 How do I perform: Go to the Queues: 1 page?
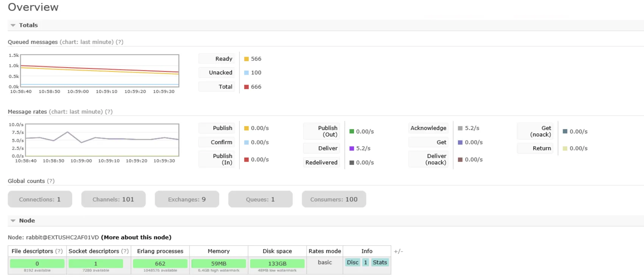point(260,199)
